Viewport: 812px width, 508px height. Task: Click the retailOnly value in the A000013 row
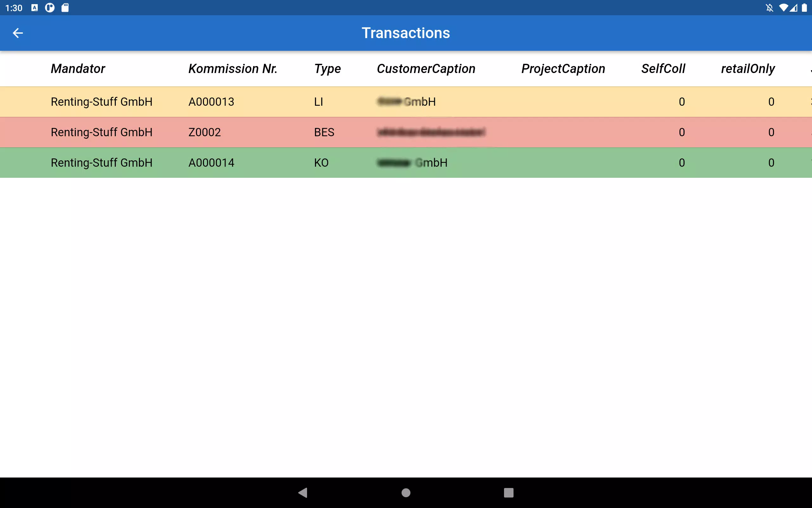pos(771,102)
